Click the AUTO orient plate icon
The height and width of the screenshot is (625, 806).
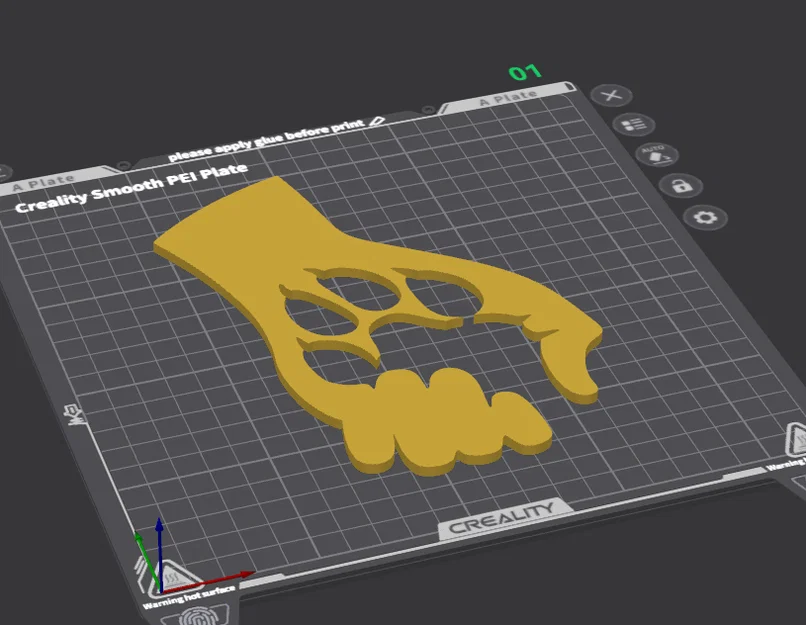657,155
